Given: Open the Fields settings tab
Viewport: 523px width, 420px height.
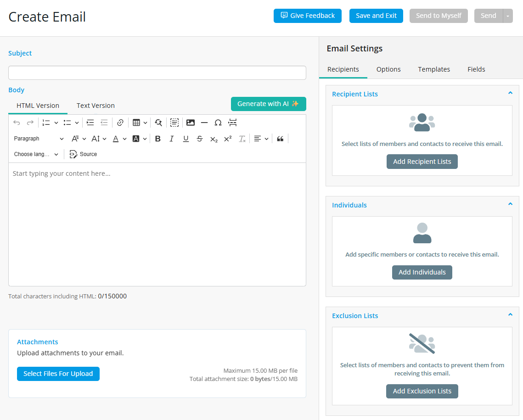Looking at the screenshot, I should (476, 69).
